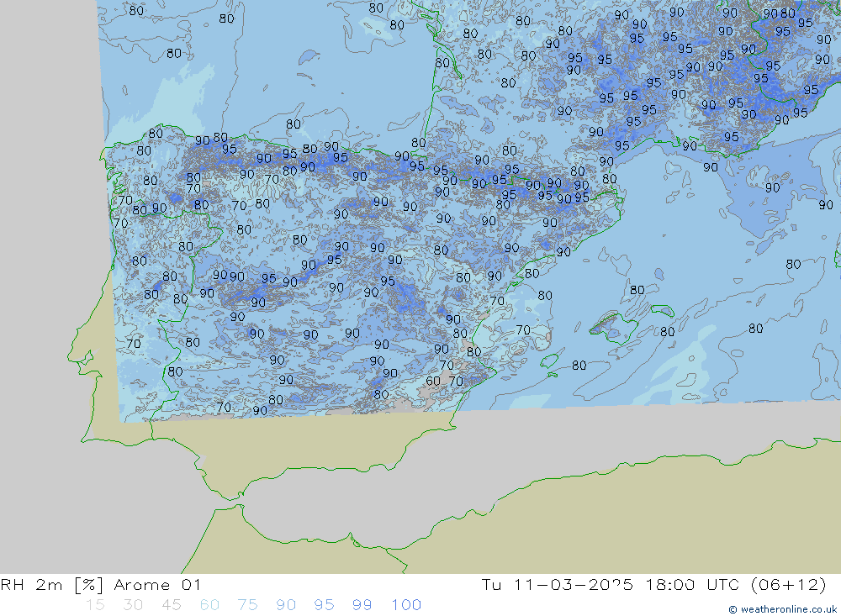Click the 'Tu 11-03-2025 18:00 UTC (06+12)' timestamp
The height and width of the screenshot is (616, 841).
653,584
